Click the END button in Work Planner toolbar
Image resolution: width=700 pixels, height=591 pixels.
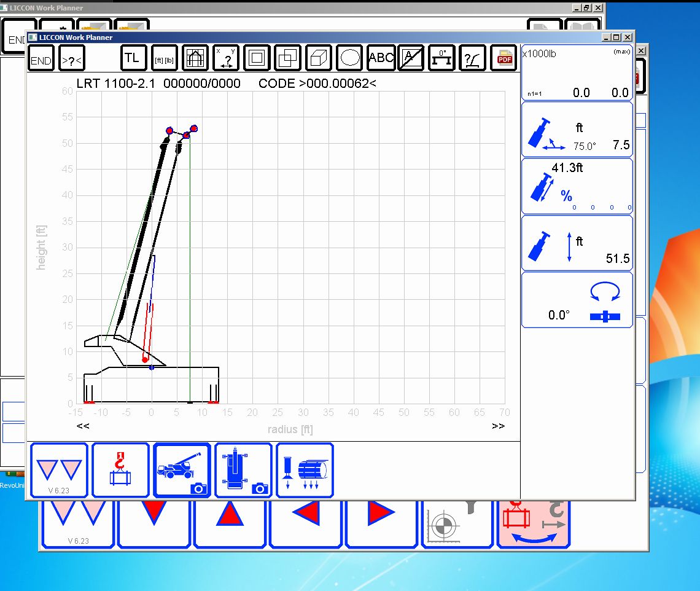tap(41, 58)
